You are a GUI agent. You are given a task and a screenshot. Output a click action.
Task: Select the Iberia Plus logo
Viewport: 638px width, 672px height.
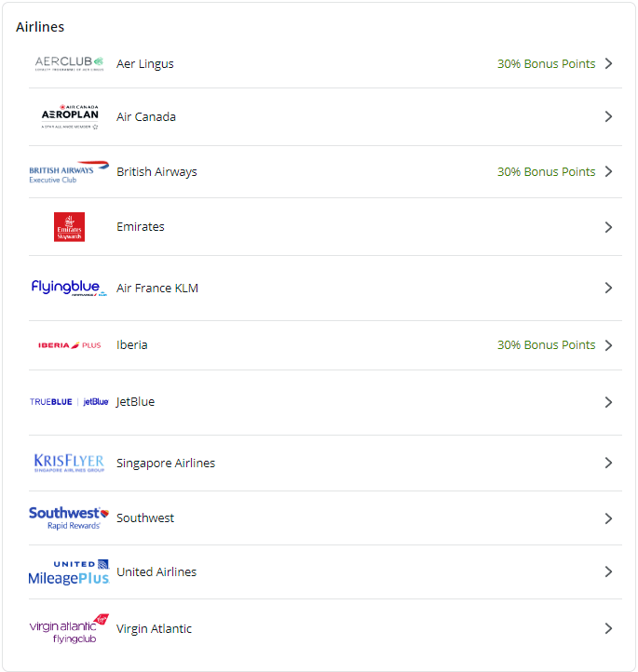pyautogui.click(x=69, y=345)
